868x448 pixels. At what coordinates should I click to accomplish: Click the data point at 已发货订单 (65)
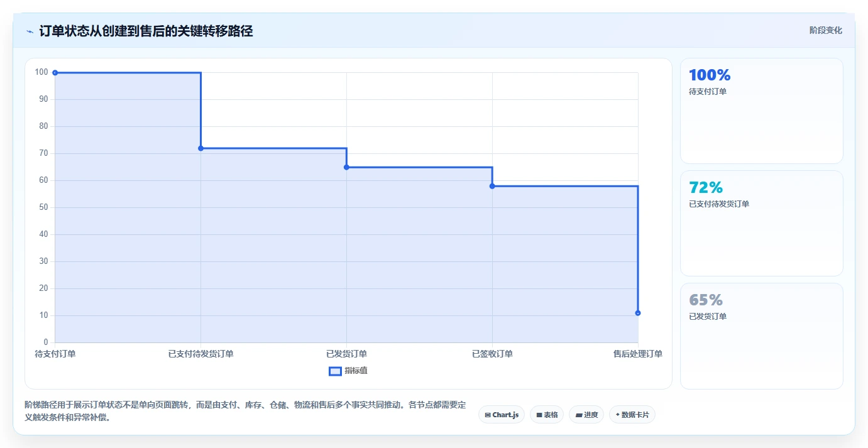346,167
